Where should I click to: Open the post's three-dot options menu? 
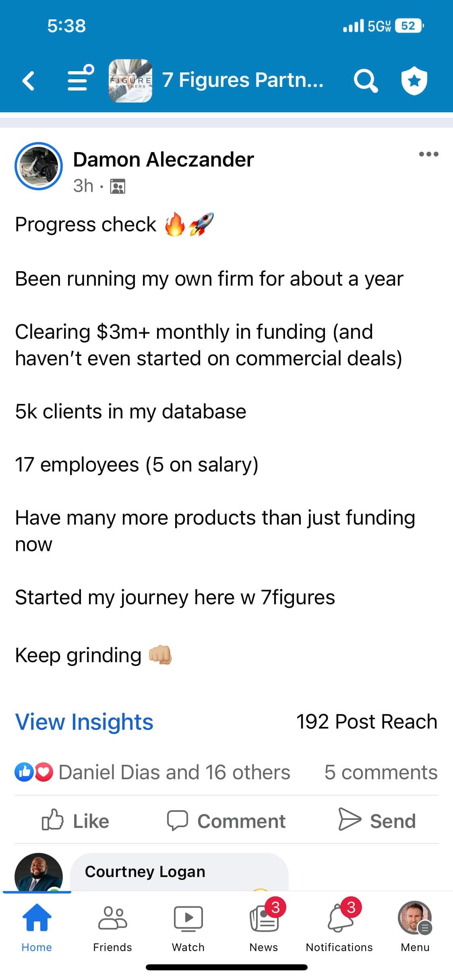click(428, 154)
